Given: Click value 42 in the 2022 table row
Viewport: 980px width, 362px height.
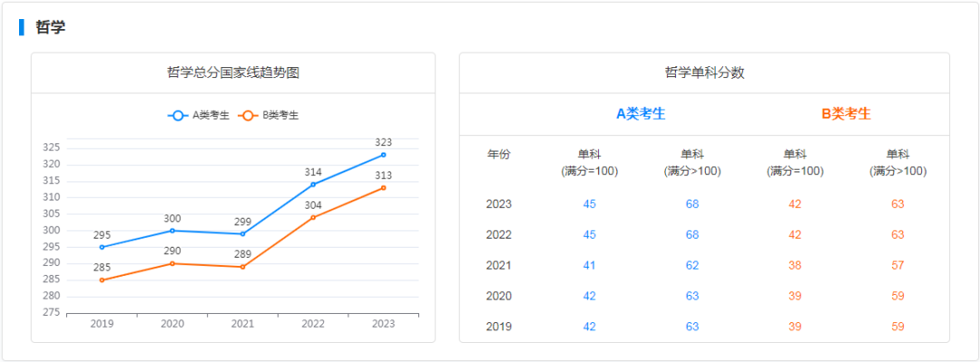Looking at the screenshot, I should click(795, 234).
